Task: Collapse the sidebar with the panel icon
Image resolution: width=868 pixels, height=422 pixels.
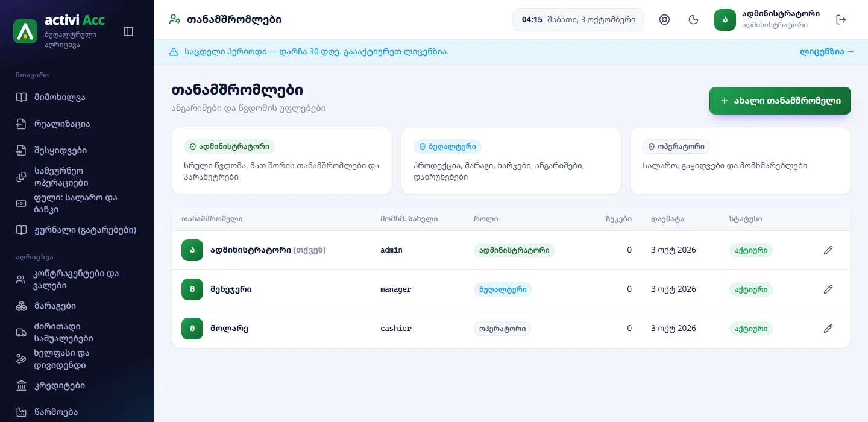Action: [x=128, y=31]
